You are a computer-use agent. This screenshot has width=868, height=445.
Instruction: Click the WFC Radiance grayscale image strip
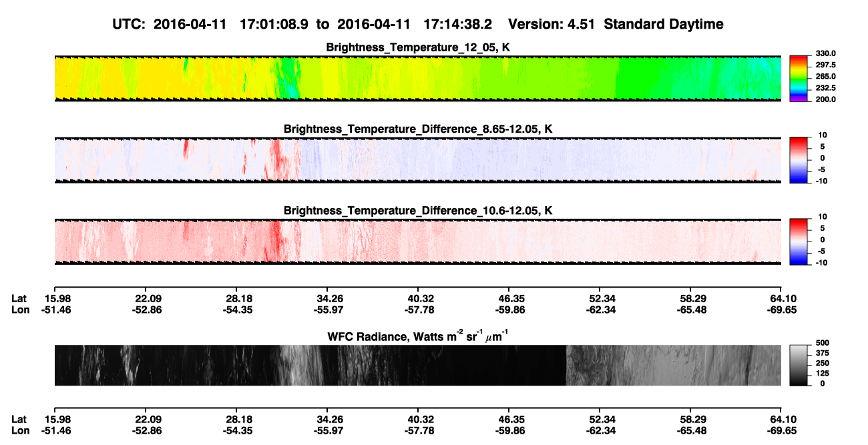417,365
